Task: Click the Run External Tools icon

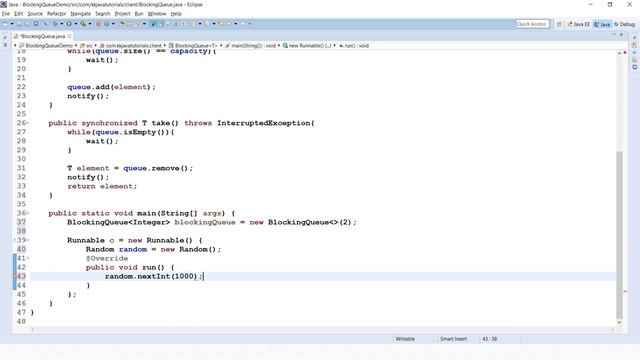Action: click(x=83, y=24)
